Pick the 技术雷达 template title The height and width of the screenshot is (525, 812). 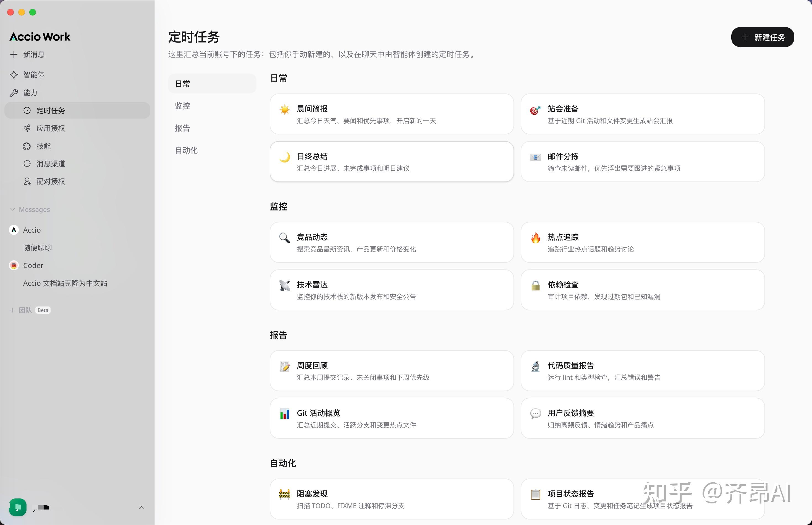[x=312, y=285]
